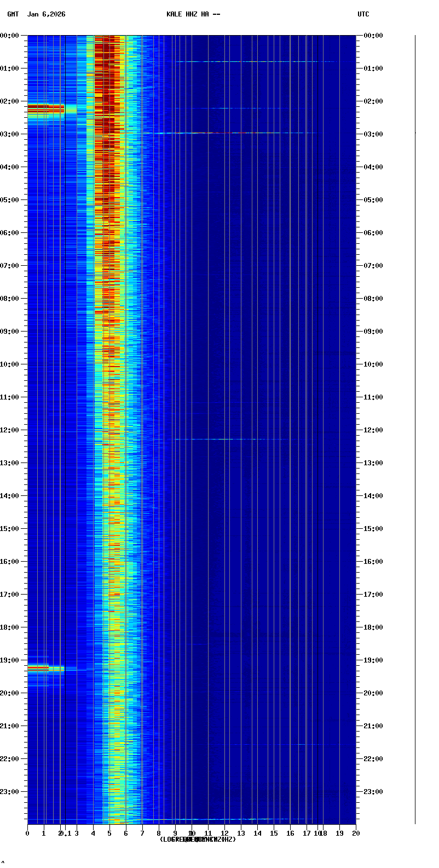
Task: Click the frequency axis caption below the plot
Action: pos(198,840)
